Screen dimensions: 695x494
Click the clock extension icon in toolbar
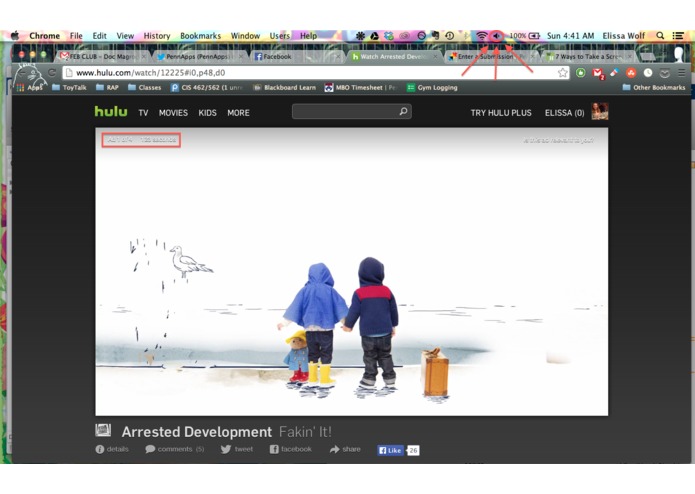pos(648,73)
